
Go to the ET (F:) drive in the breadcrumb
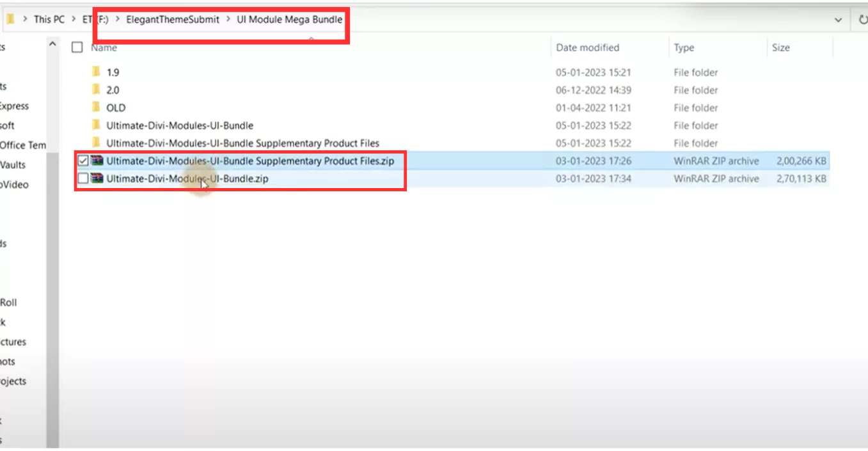[95, 19]
